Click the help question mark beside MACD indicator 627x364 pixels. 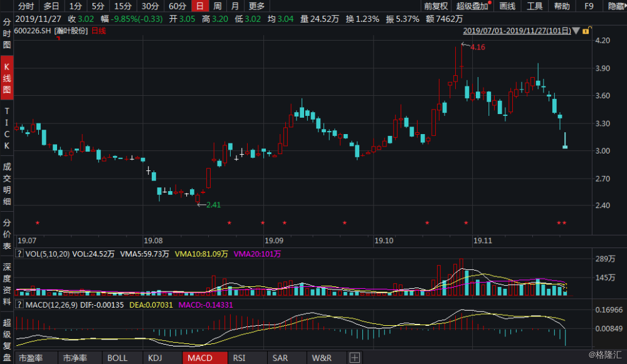point(19,304)
